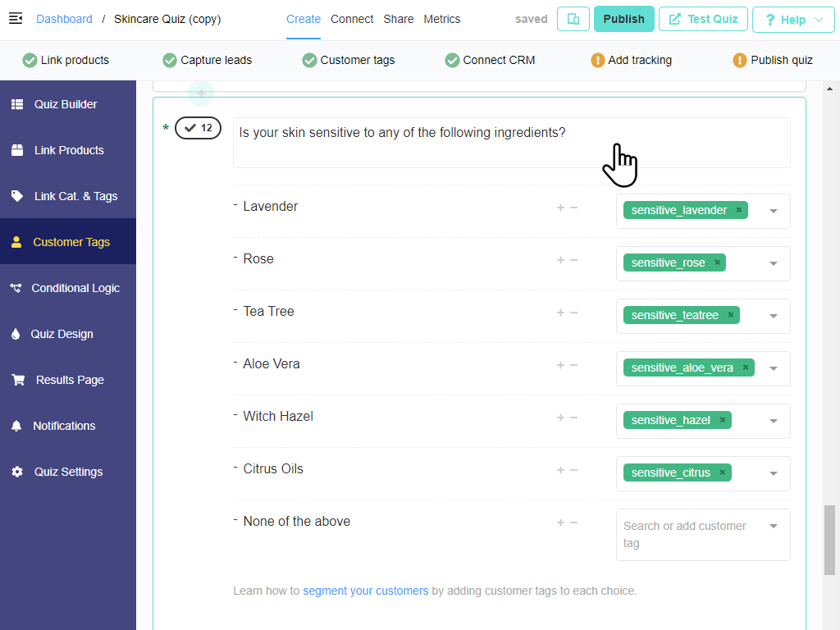Click the plus icon on the Lavender row

point(560,208)
